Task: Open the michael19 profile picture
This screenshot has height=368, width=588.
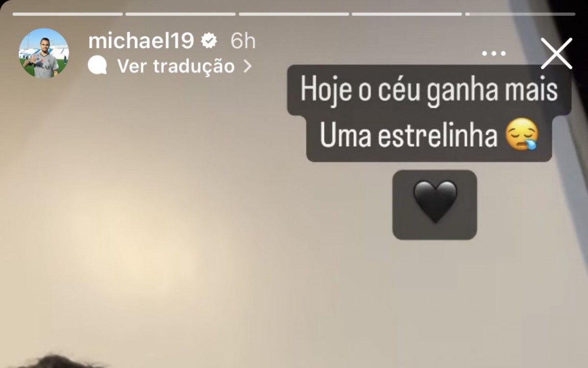Action: [x=44, y=53]
